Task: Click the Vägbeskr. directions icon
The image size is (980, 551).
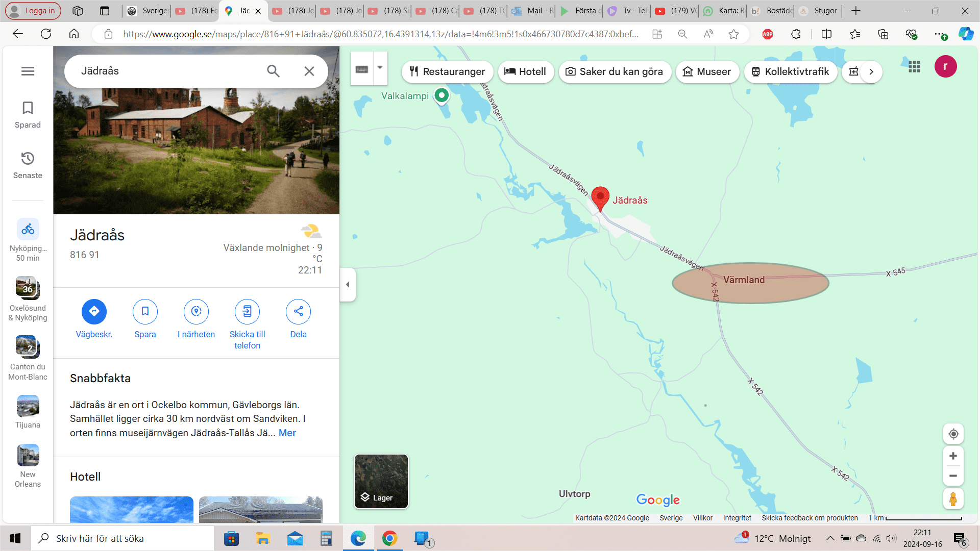Action: point(94,311)
